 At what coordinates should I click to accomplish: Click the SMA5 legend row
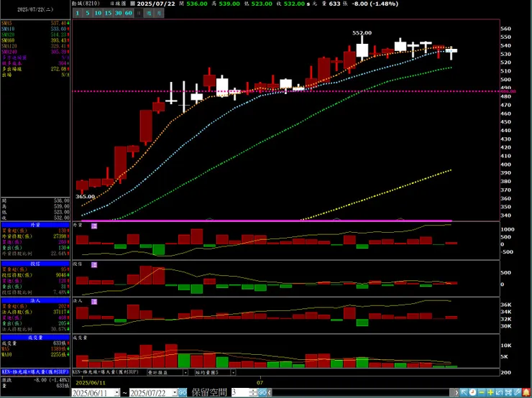[x=35, y=23]
